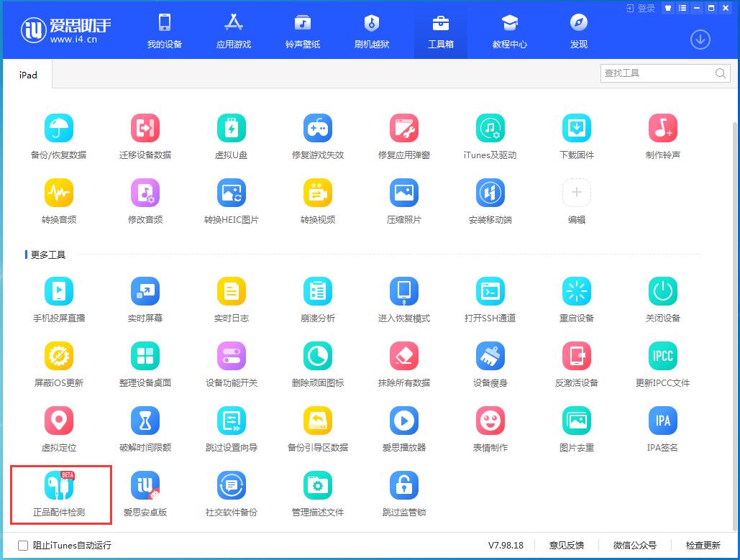The width and height of the screenshot is (740, 560).
Task: Open 意见反馈 feedback link
Action: 567,546
